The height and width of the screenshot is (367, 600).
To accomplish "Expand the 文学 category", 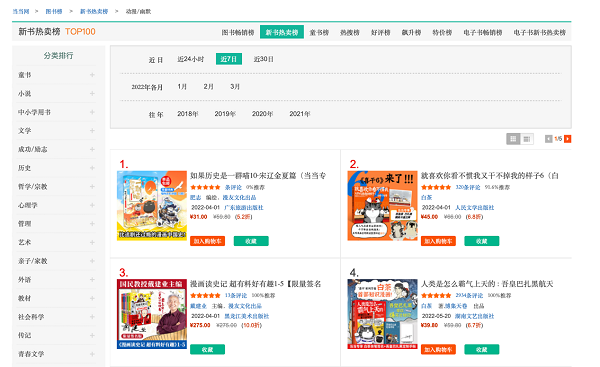I will [92, 130].
